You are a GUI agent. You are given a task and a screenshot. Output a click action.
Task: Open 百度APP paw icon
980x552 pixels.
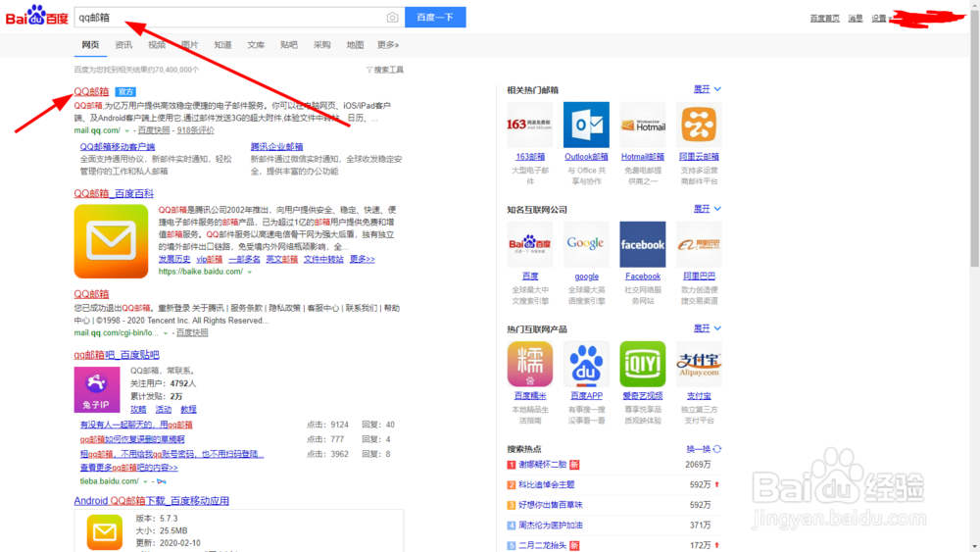586,364
